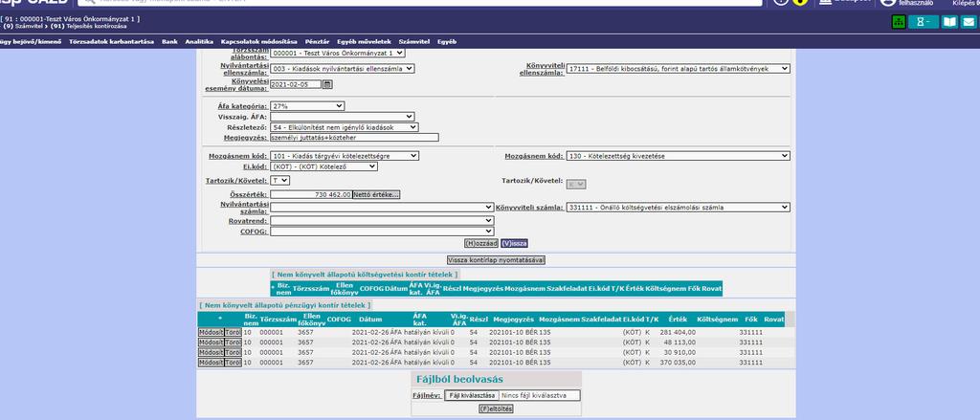Click the booking date field 2021-02-05
This screenshot has height=420, width=980.
pyautogui.click(x=297, y=84)
